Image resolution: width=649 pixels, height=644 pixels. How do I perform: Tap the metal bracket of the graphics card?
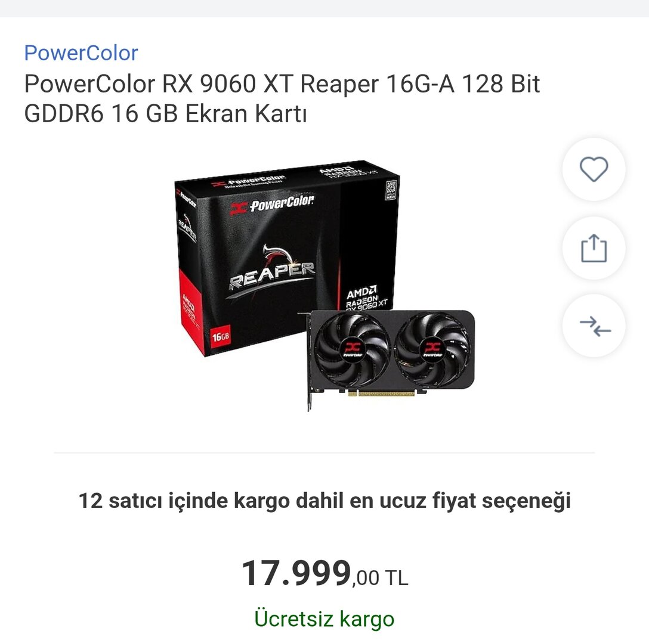tap(308, 361)
